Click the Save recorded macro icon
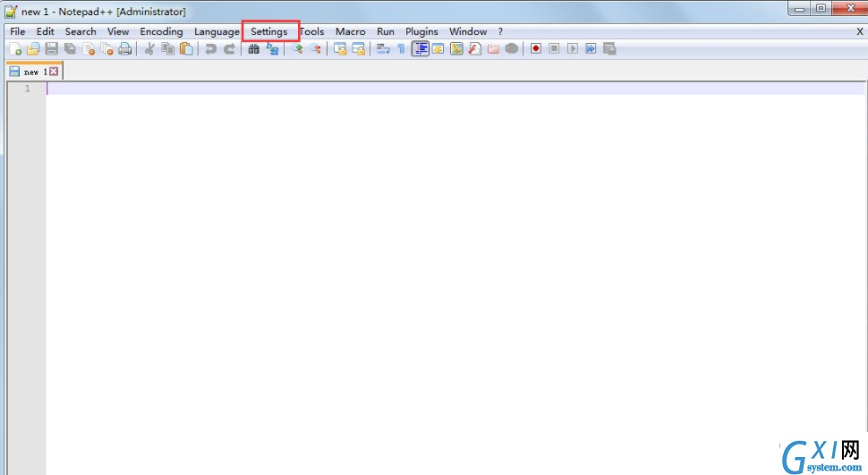The height and width of the screenshot is (475, 868). pyautogui.click(x=609, y=48)
